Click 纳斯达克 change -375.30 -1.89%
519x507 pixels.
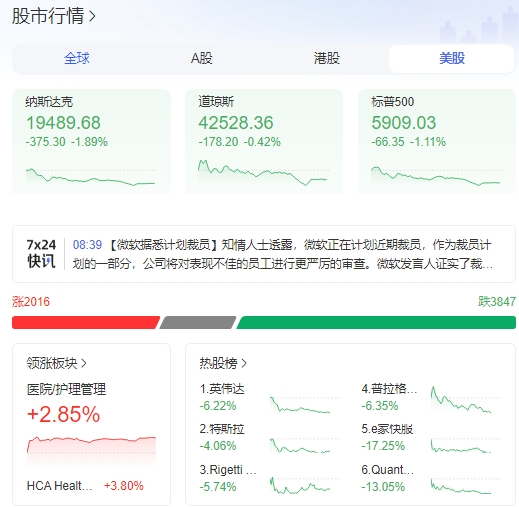point(67,142)
